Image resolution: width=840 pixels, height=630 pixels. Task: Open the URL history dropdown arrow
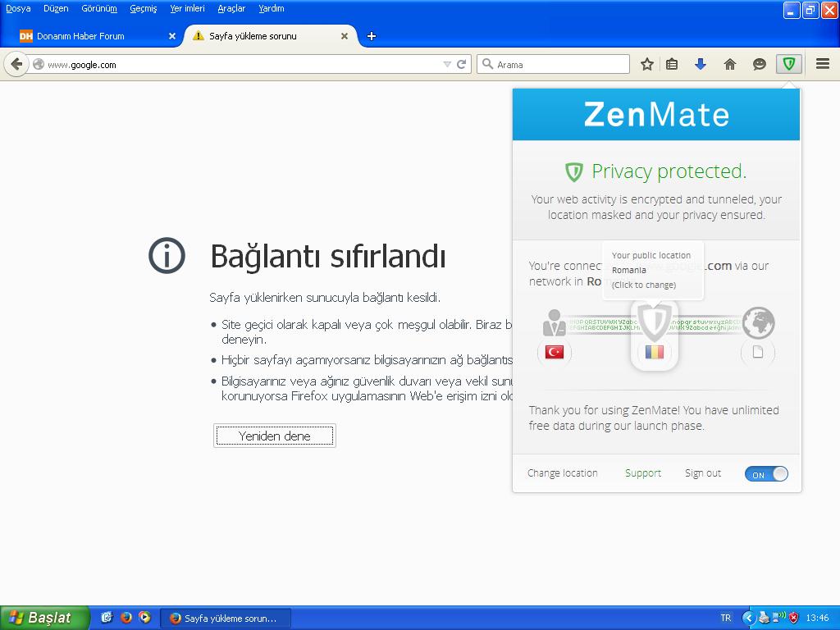click(447, 64)
